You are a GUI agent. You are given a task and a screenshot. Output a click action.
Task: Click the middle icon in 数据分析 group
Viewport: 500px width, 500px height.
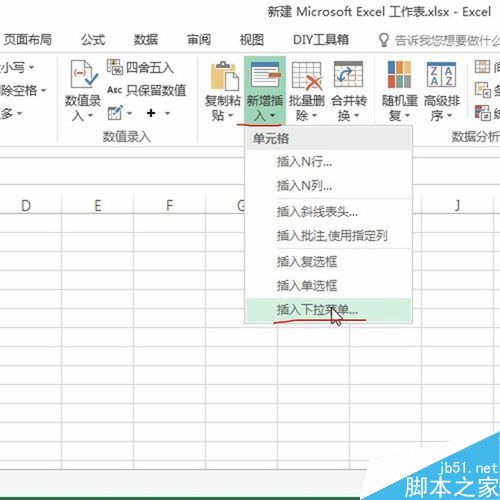coord(483,90)
